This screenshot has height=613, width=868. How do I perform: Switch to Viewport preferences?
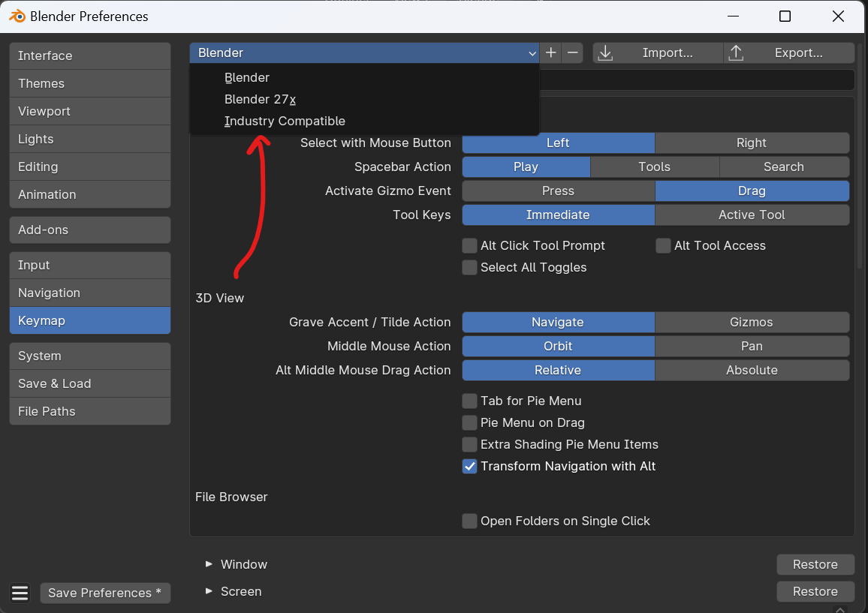click(x=89, y=111)
